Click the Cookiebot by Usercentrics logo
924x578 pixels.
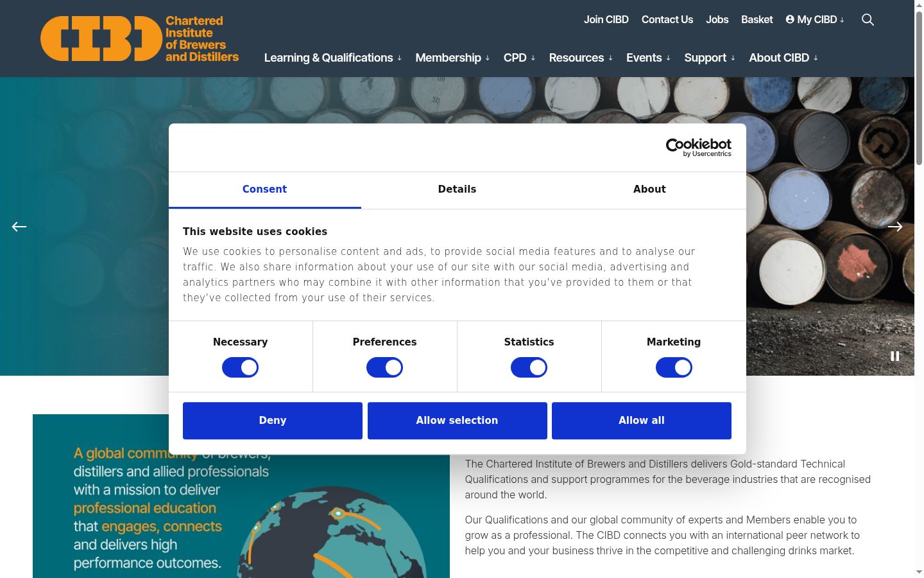(x=698, y=148)
